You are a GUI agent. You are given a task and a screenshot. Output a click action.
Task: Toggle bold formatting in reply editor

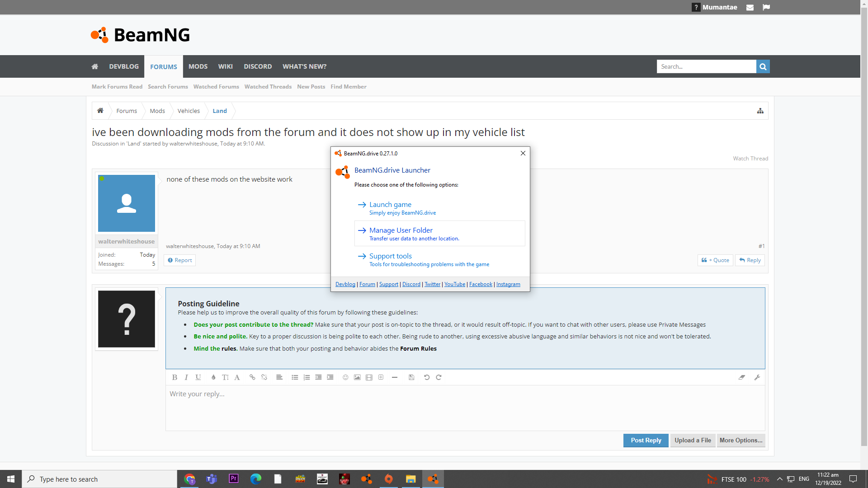(175, 377)
